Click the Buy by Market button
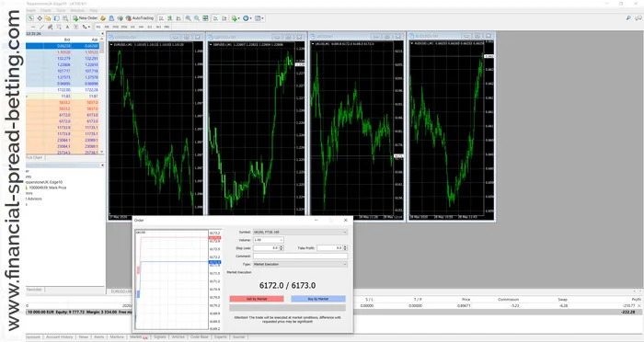Screen dimensions: 644x342 click(318, 299)
